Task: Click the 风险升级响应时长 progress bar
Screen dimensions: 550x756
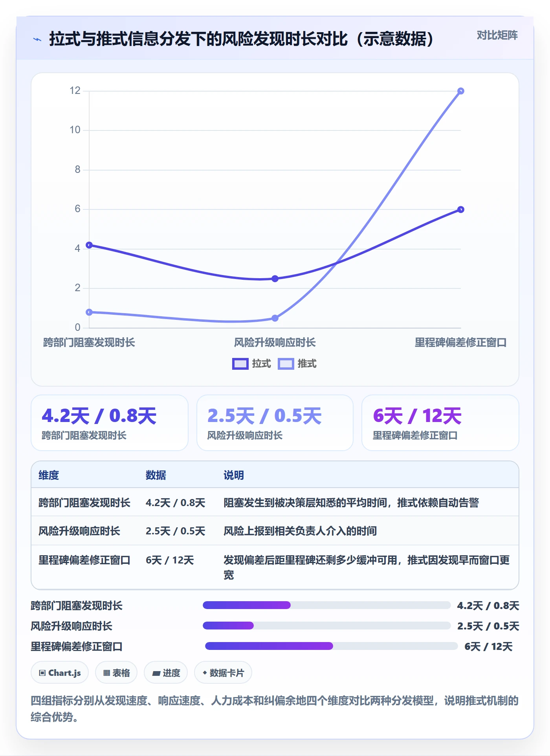Action: coord(326,626)
